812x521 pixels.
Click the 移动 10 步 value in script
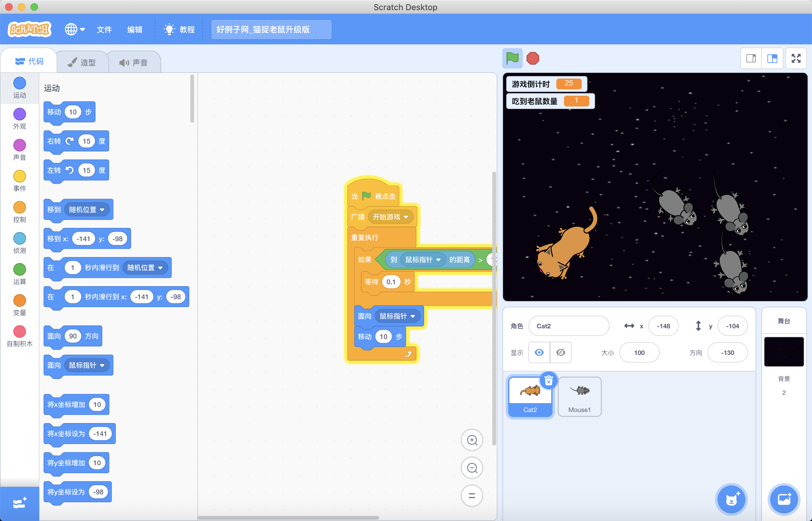tap(383, 337)
